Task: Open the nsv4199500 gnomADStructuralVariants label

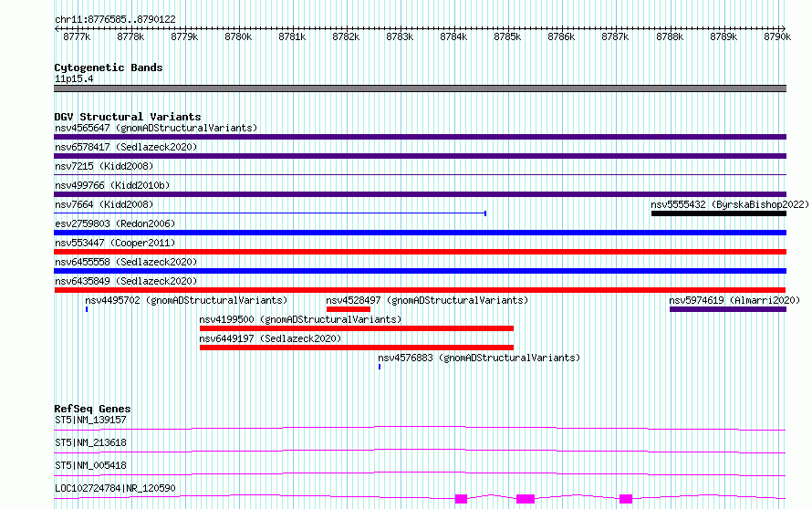Action: coord(300,319)
